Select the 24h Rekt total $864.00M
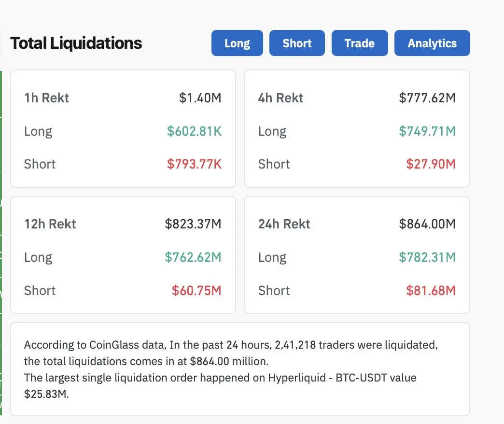The image size is (504, 424). [x=427, y=224]
